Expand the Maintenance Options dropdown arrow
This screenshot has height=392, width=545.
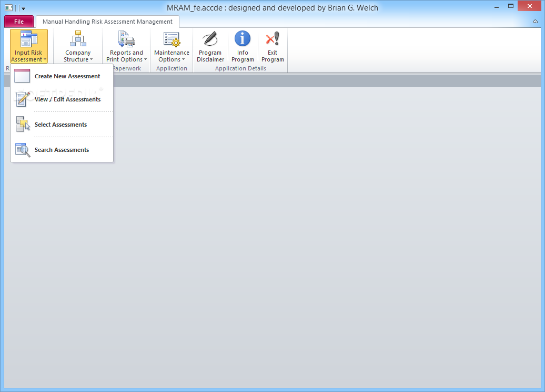click(x=183, y=60)
